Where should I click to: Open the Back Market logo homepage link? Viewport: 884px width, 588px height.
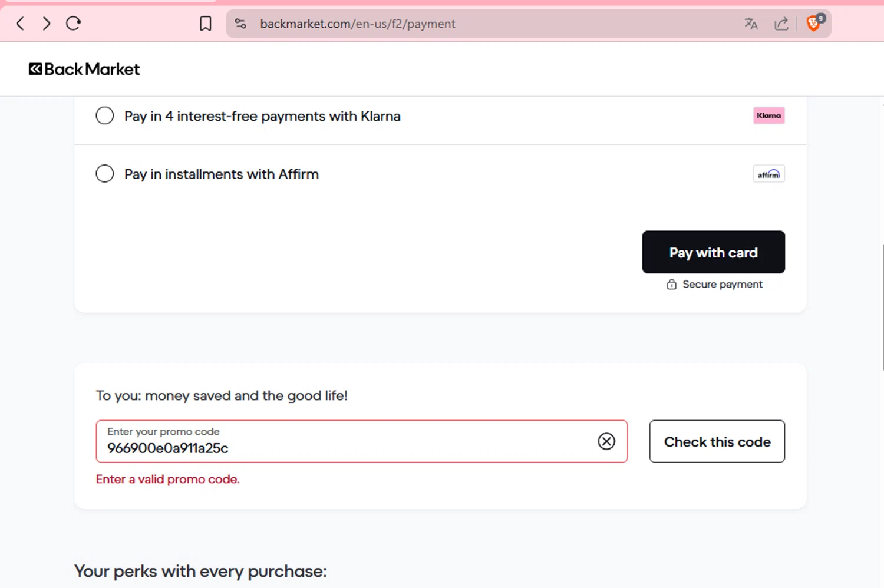84,70
